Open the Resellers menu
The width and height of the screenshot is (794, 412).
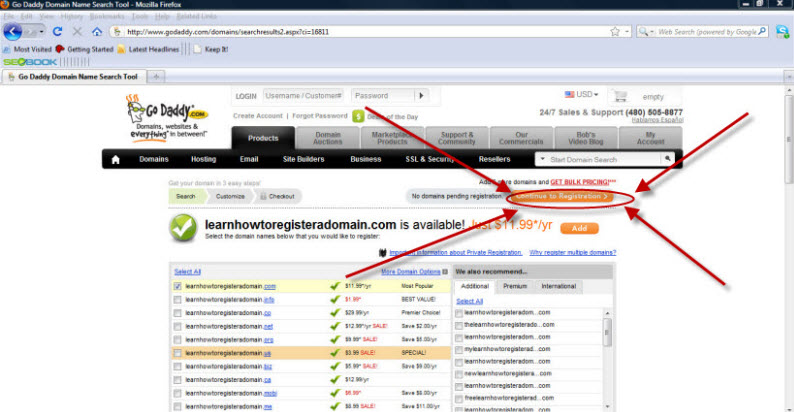(x=494, y=159)
